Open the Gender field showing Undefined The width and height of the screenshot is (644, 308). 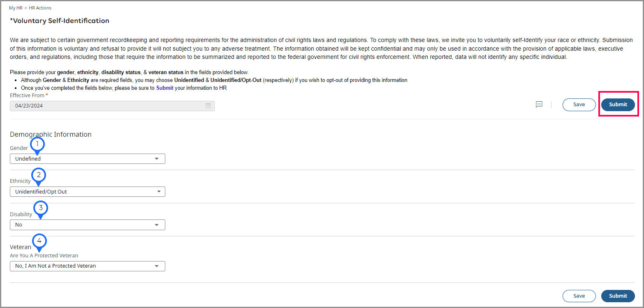point(88,159)
